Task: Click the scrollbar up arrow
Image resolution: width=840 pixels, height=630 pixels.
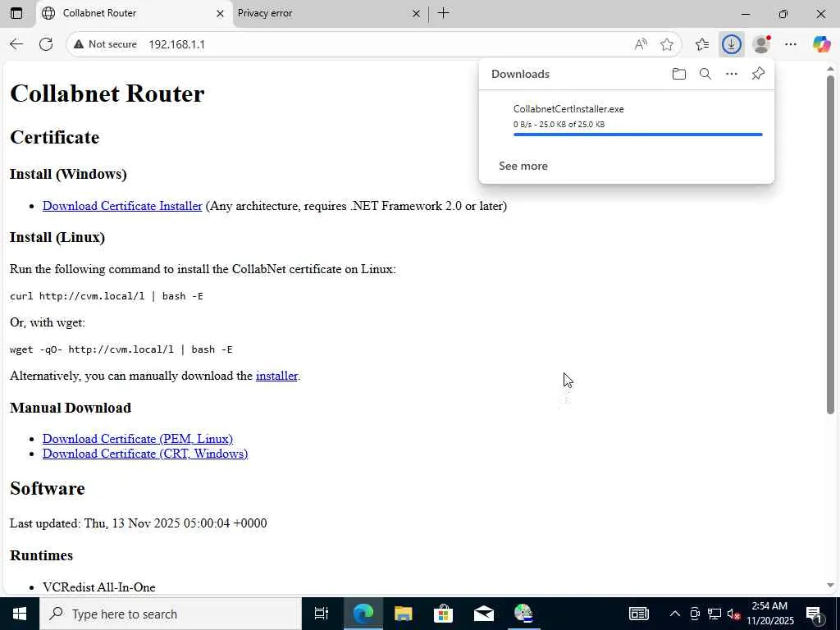Action: click(830, 69)
